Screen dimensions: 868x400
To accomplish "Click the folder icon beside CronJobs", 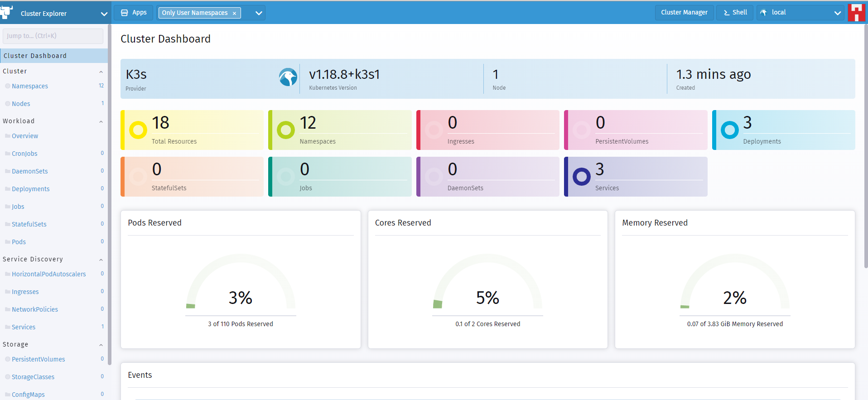I will pyautogui.click(x=8, y=154).
